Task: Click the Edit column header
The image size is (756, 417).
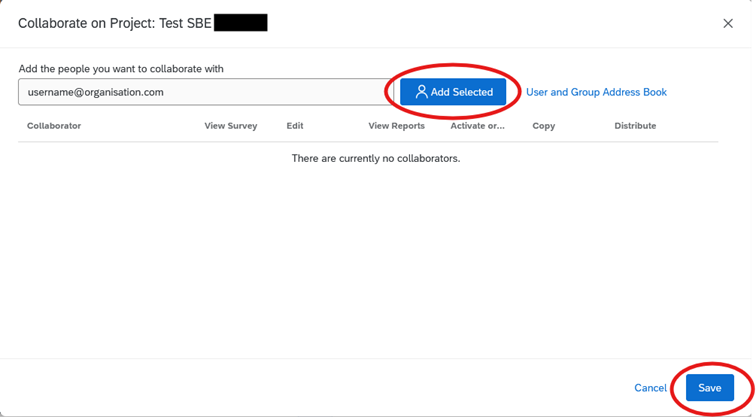Action: click(x=294, y=126)
